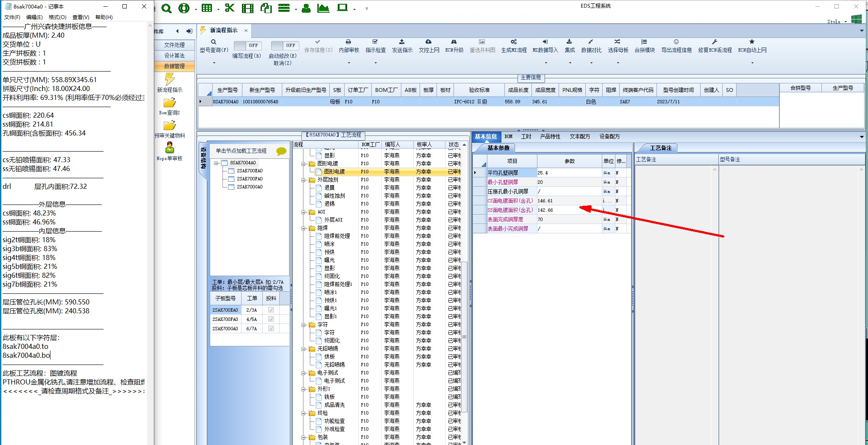
Task: Collapse the 阻焊 folder node
Action: pyautogui.click(x=304, y=228)
